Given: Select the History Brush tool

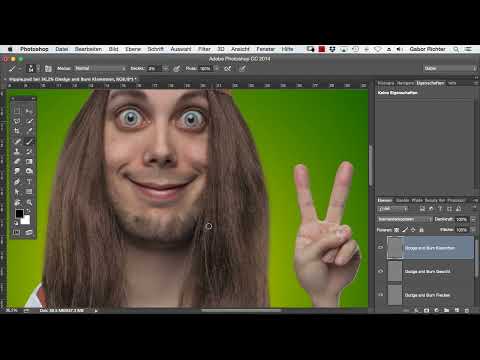Looking at the screenshot, I should [x=29, y=151].
